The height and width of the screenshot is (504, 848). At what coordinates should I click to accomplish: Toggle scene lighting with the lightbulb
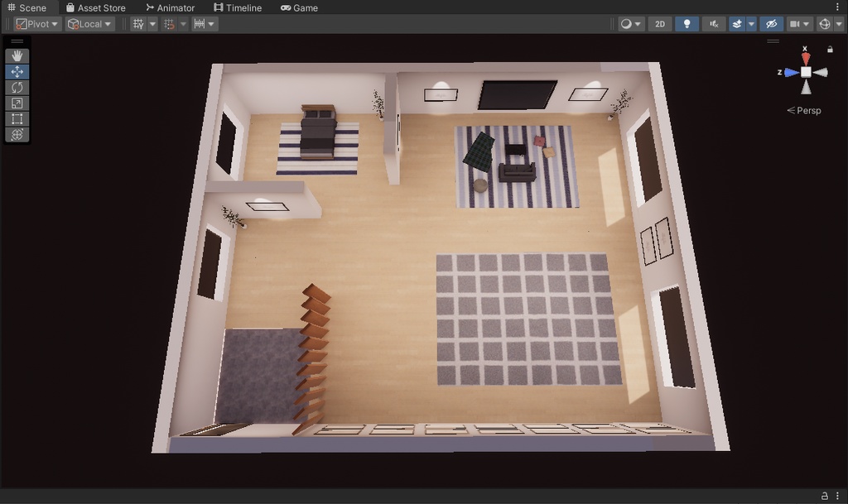click(687, 23)
